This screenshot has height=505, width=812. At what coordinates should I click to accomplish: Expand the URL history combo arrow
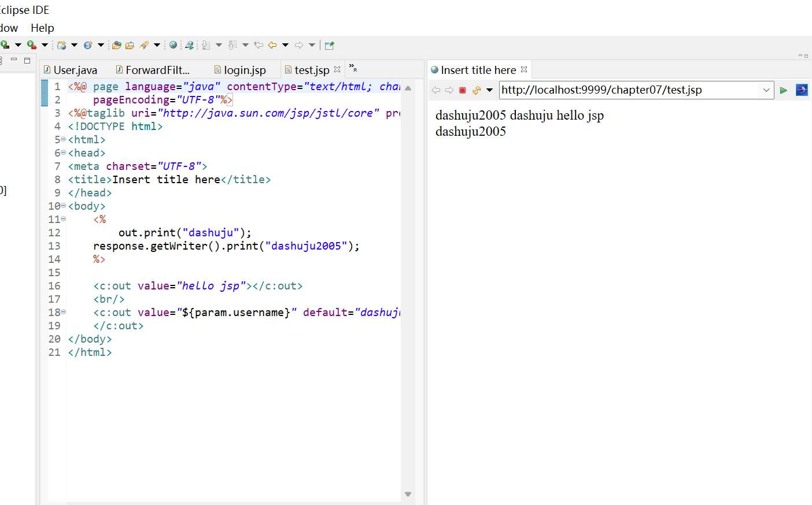[766, 90]
